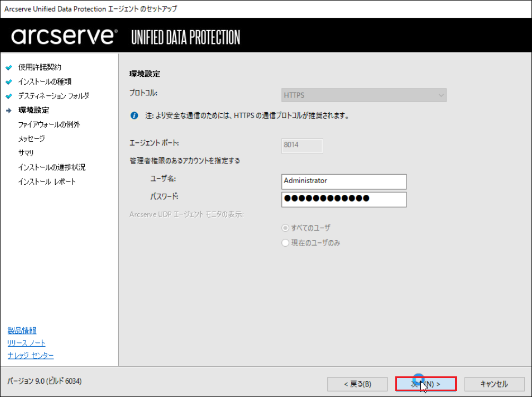Click the blue info icon next to HTTPS note
532x397 pixels.
(135, 115)
